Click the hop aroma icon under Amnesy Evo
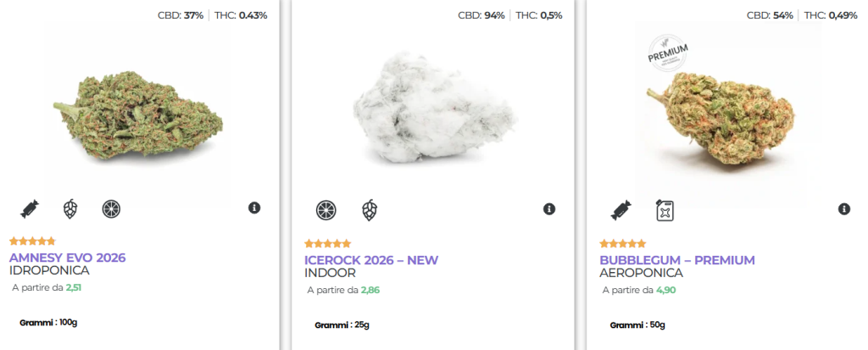This screenshot has width=868, height=350. click(x=70, y=208)
